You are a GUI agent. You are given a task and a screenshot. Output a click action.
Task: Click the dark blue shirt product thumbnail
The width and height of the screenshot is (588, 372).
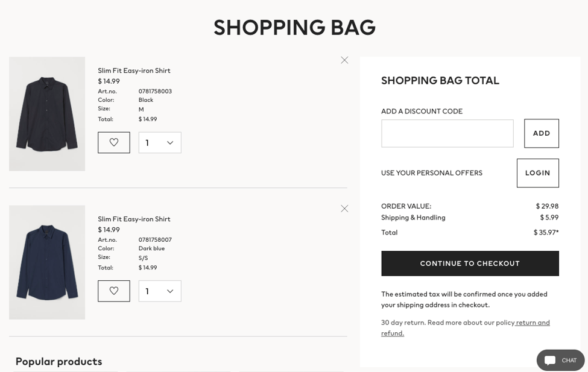pyautogui.click(x=46, y=262)
